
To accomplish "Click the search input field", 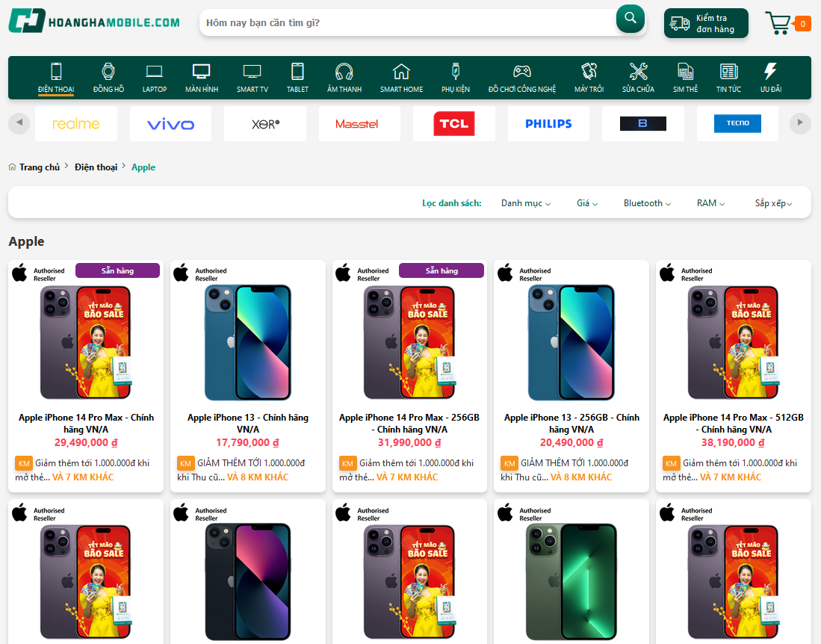I will [x=407, y=23].
